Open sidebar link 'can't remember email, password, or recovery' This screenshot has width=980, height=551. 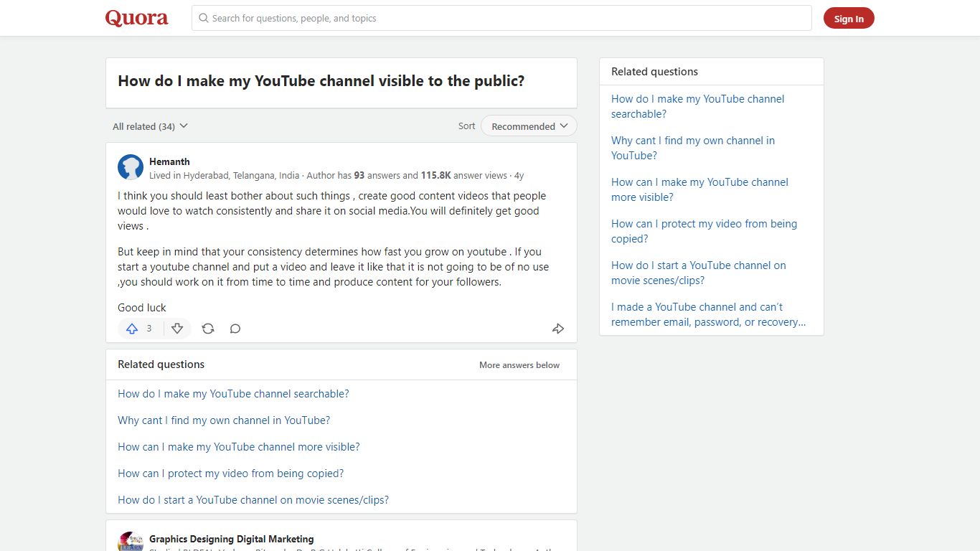tap(708, 314)
